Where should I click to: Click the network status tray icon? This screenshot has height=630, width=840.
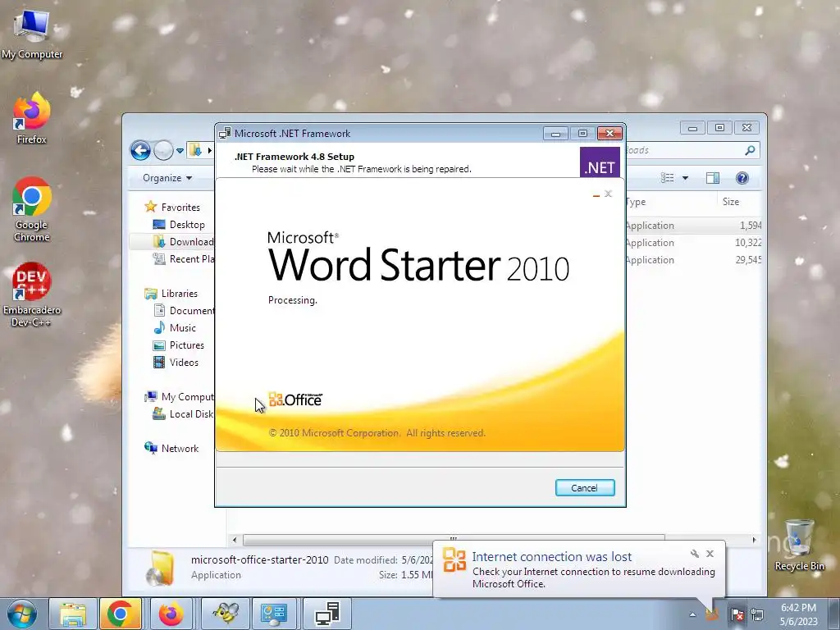coord(757,614)
